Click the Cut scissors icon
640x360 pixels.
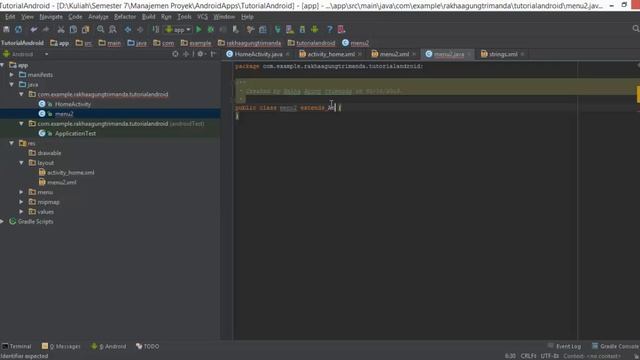click(x=61, y=29)
